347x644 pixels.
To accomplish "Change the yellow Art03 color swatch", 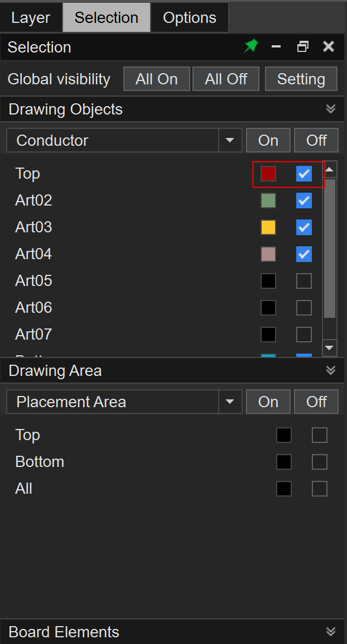I will click(268, 227).
